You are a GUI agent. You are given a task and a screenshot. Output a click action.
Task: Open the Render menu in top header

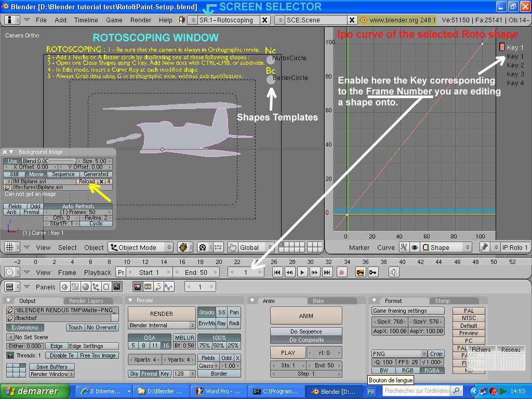[140, 20]
